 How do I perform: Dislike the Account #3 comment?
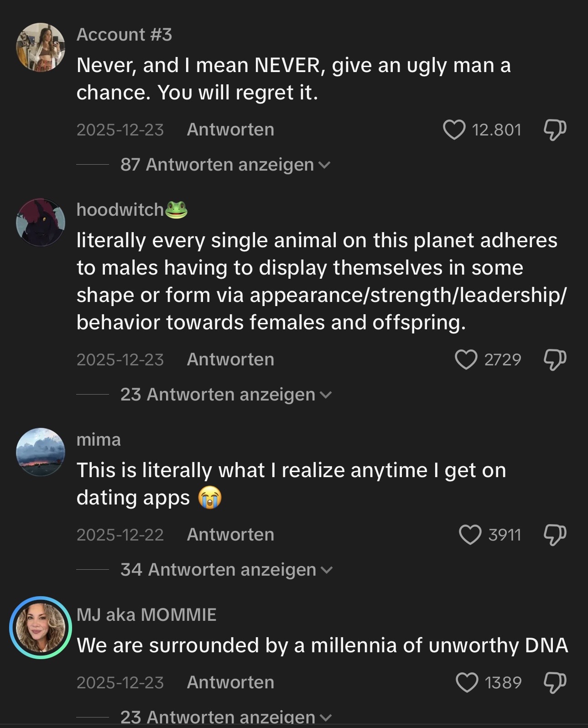pos(555,130)
